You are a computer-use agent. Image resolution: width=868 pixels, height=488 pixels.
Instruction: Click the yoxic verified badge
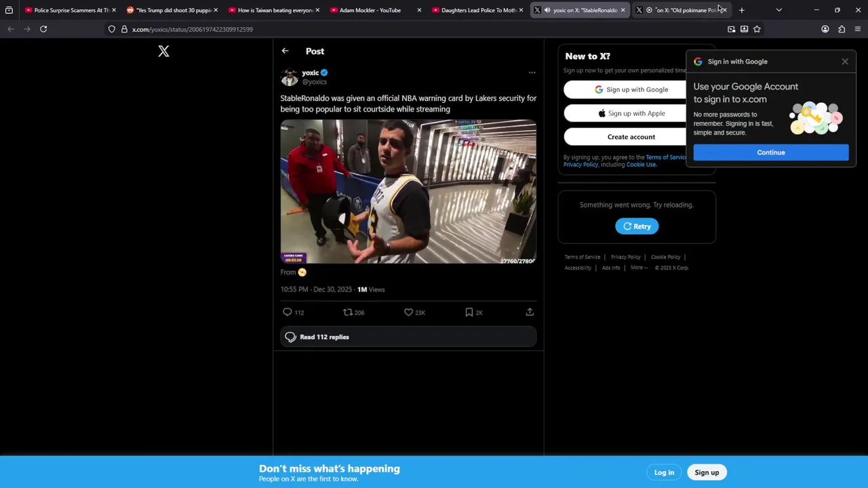pyautogui.click(x=324, y=73)
